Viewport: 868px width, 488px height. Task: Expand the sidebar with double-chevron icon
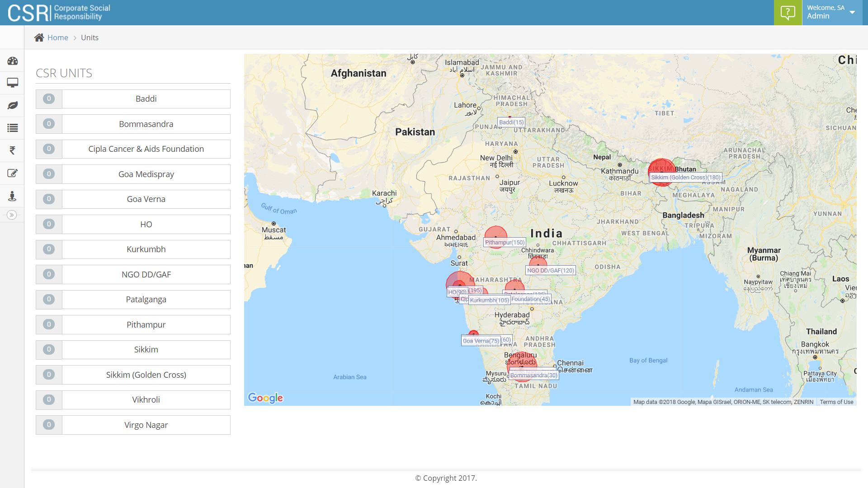click(12, 215)
